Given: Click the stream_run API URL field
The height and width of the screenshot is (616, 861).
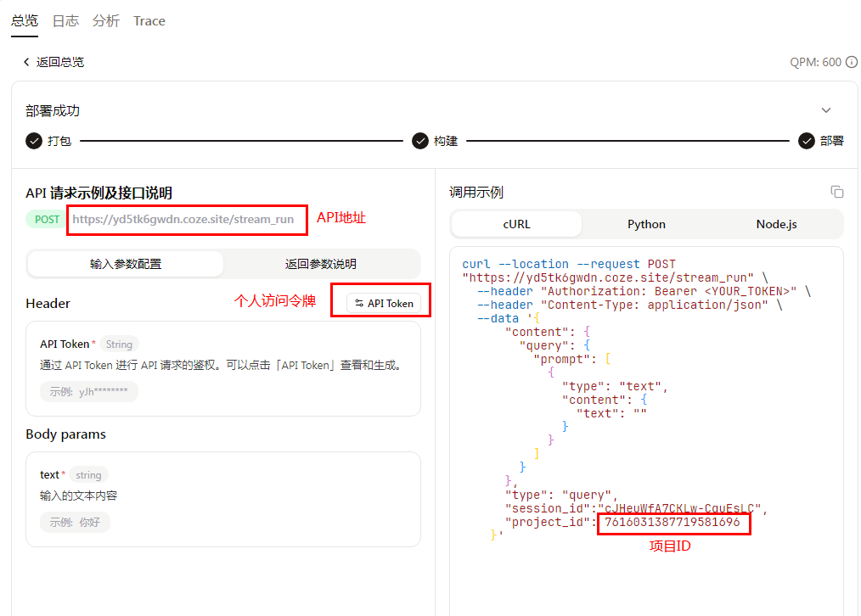Looking at the screenshot, I should (183, 219).
